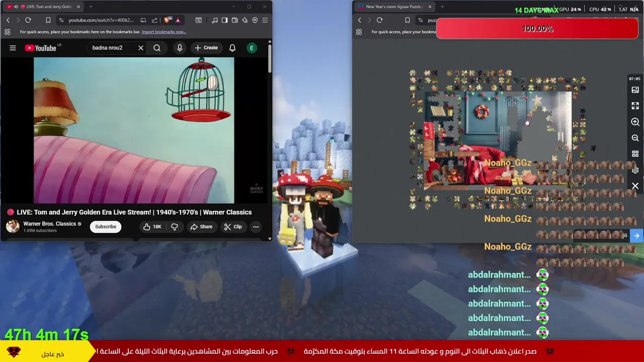Close the Jigsaw Puzzle browser tab
The height and width of the screenshot is (362, 644).
(430, 7)
